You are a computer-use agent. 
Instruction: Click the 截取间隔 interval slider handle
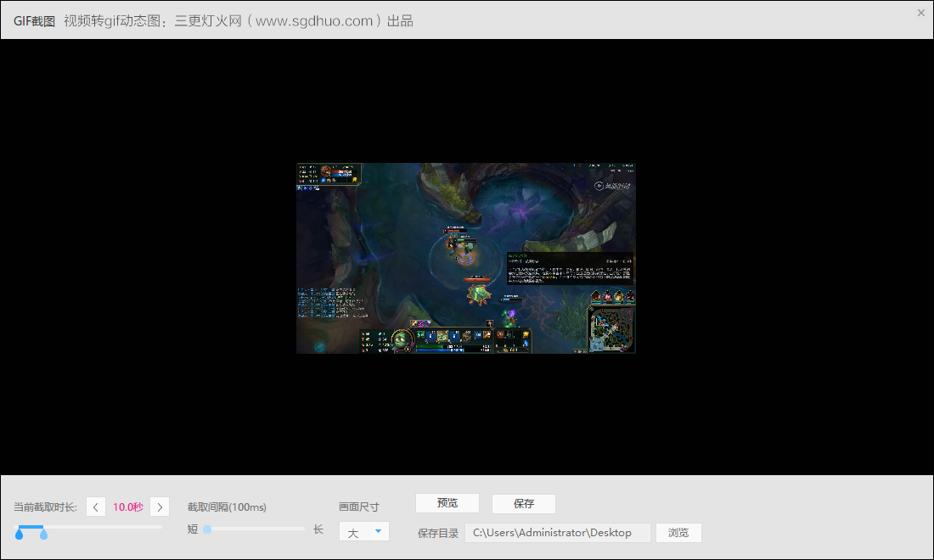tap(207, 529)
